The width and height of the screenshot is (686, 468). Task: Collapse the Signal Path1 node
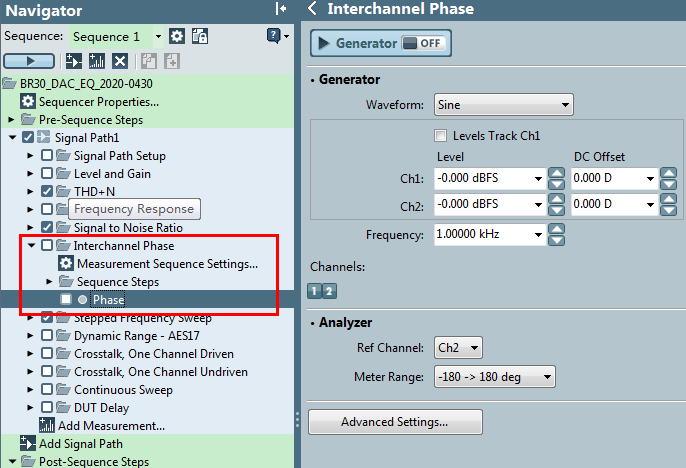click(12, 137)
